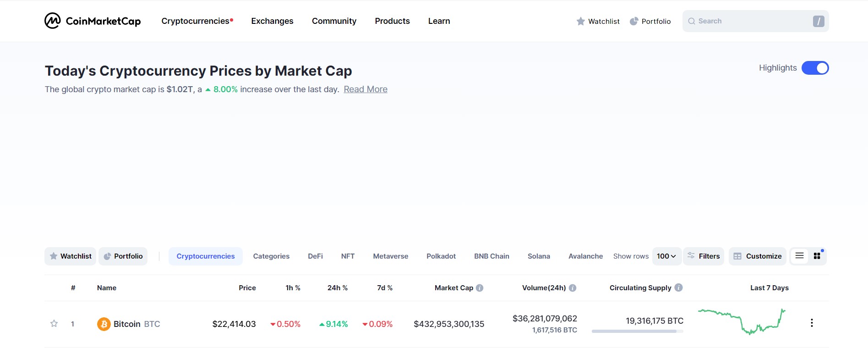
Task: Open the Products menu
Action: tap(392, 21)
